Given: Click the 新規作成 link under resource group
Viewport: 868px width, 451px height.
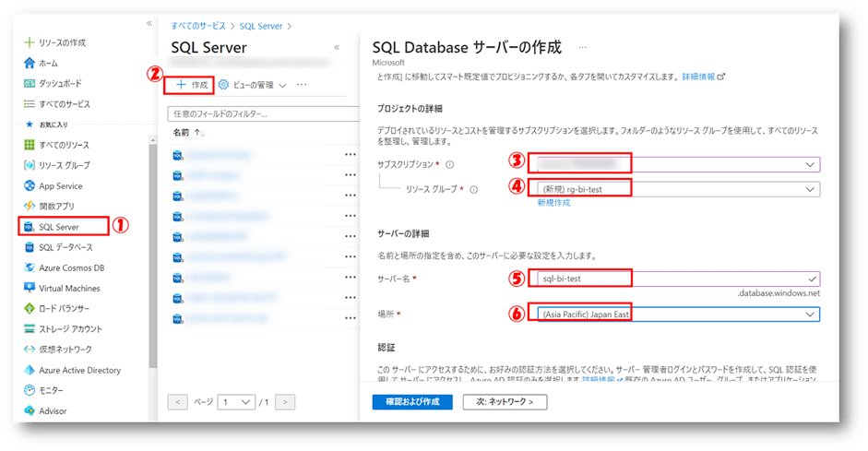Looking at the screenshot, I should pyautogui.click(x=553, y=203).
